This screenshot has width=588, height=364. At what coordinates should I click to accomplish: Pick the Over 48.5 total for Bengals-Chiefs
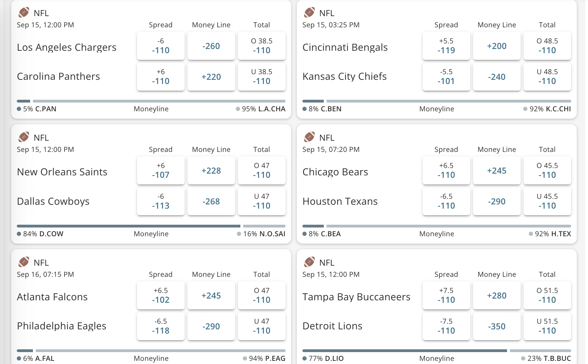pos(547,46)
